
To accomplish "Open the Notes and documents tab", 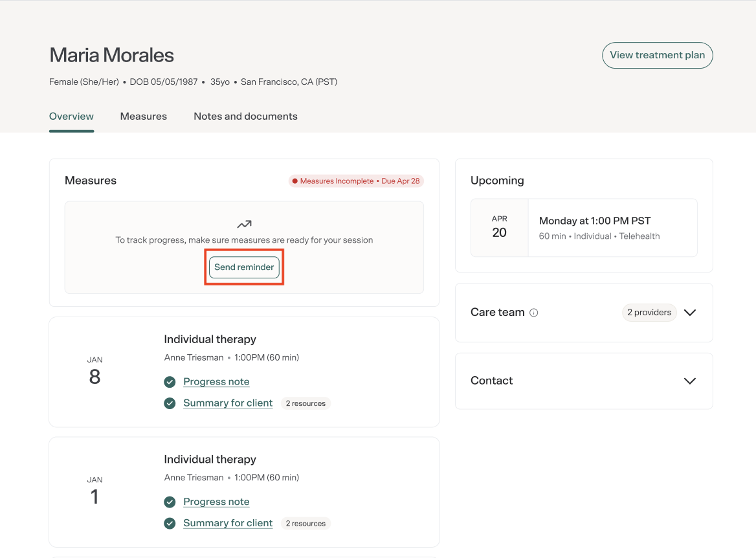I will (x=245, y=117).
